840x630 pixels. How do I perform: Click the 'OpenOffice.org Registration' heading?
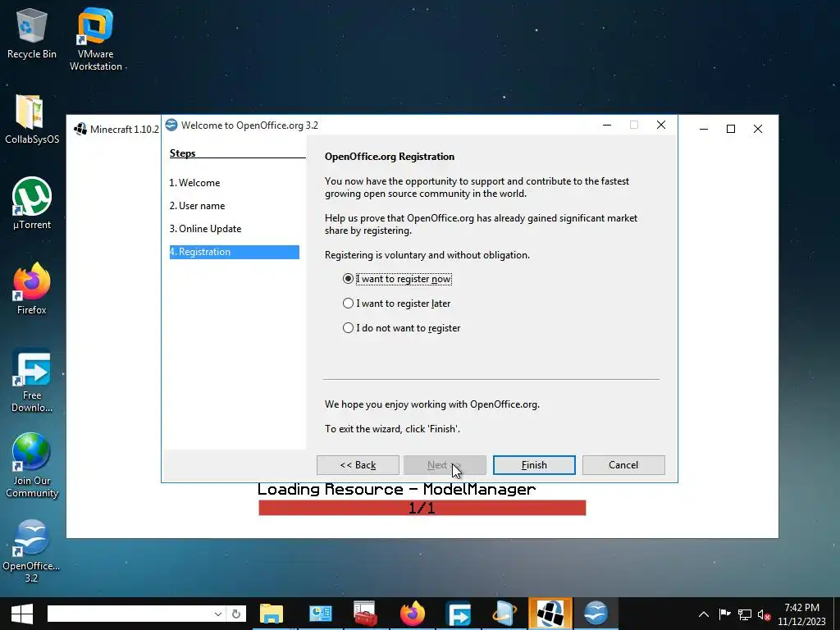pos(390,157)
